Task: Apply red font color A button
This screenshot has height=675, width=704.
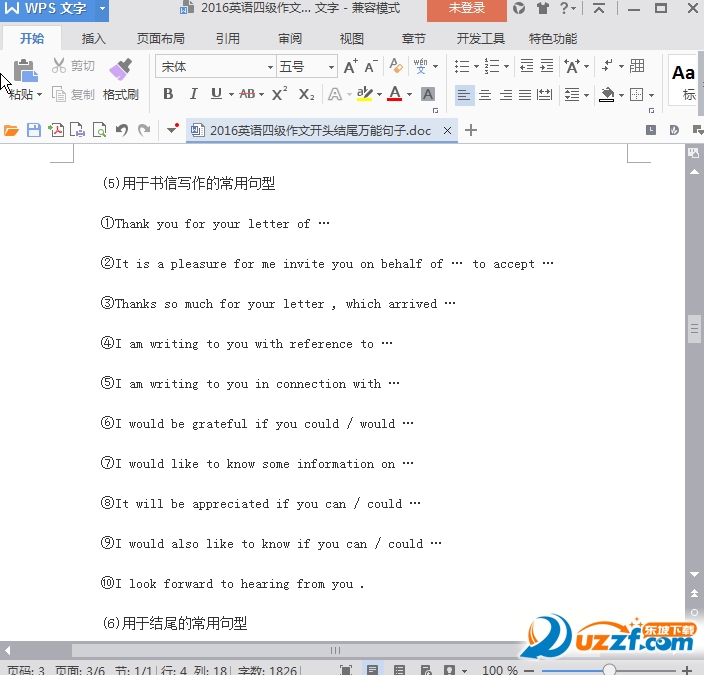Action: point(395,94)
